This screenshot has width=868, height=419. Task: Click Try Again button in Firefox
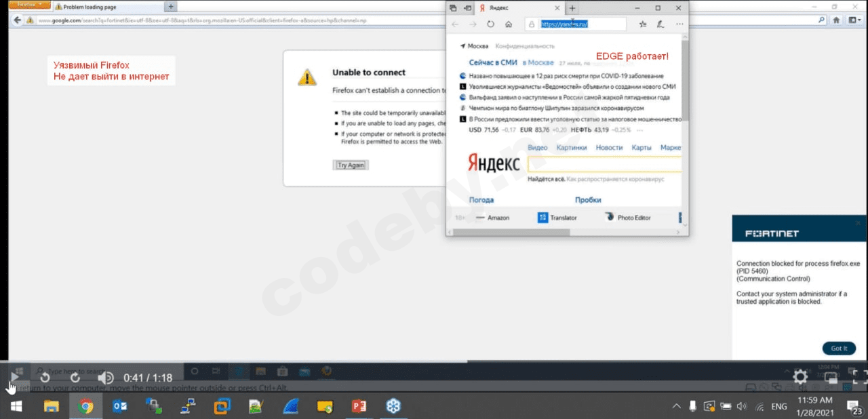tap(351, 165)
